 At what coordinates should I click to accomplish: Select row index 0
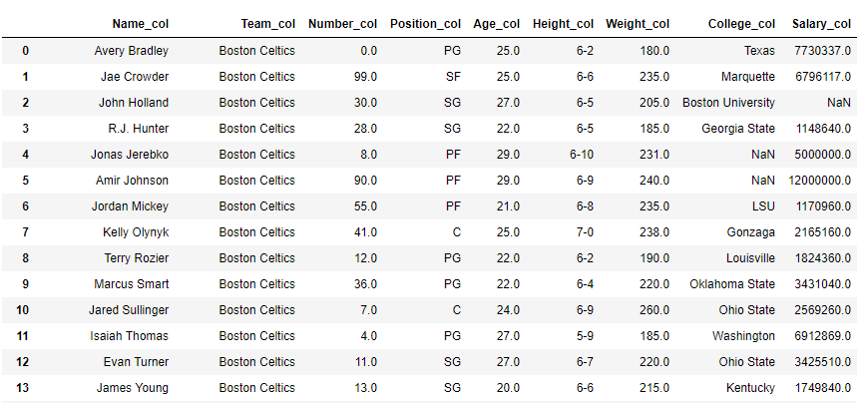click(26, 51)
